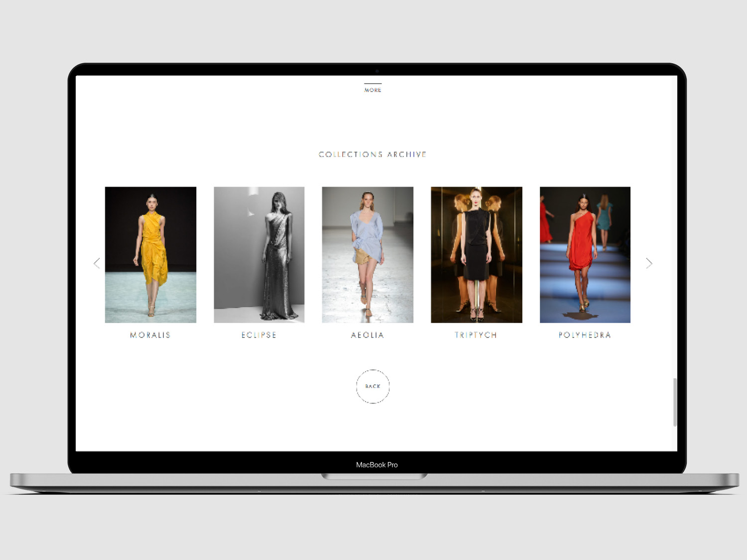747x560 pixels.
Task: Select the TRIPTYCH label
Action: pyautogui.click(x=476, y=335)
